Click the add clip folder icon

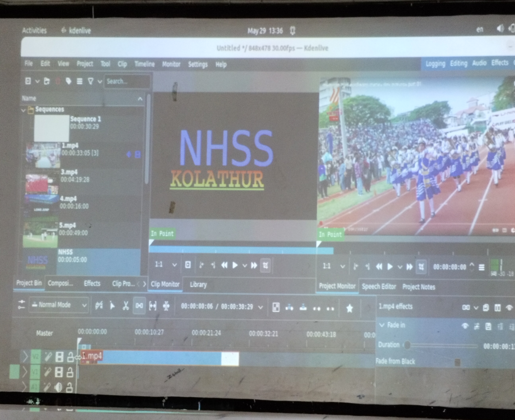coord(47,81)
